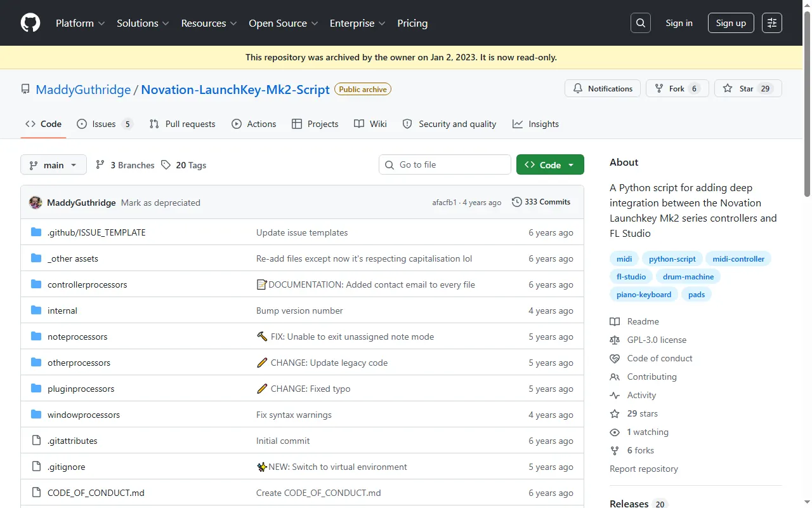Screen dimensions: 812x508
Task: Click folder icon for otherprocessors
Action: (36, 363)
